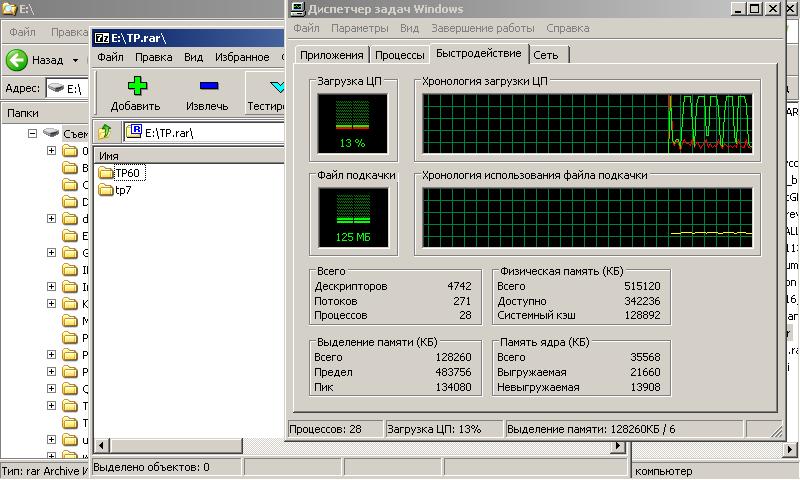This screenshot has width=800, height=480.
Task: Click the green Add (Добавить) plus icon
Action: coord(135,86)
